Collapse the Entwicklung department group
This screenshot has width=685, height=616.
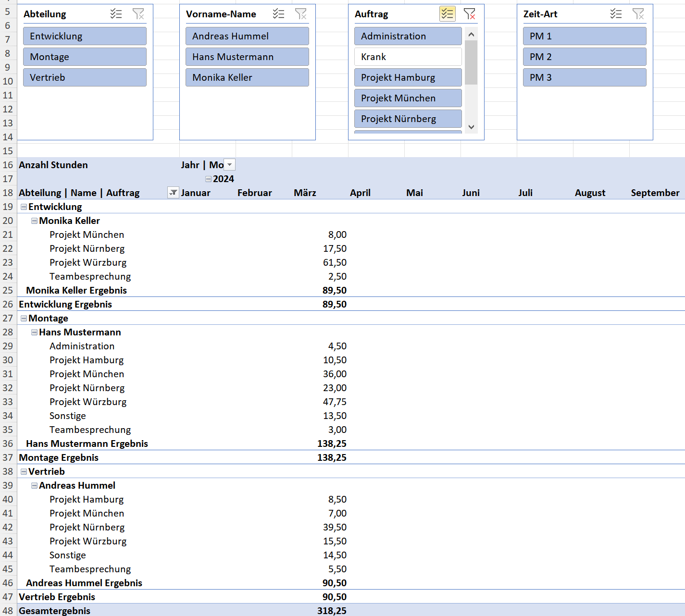pos(24,207)
